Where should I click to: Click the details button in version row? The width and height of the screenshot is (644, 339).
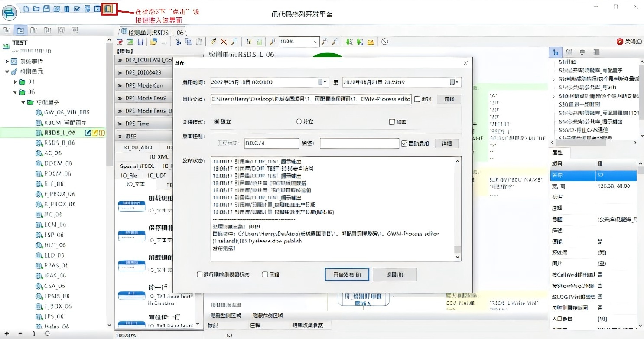tap(446, 143)
